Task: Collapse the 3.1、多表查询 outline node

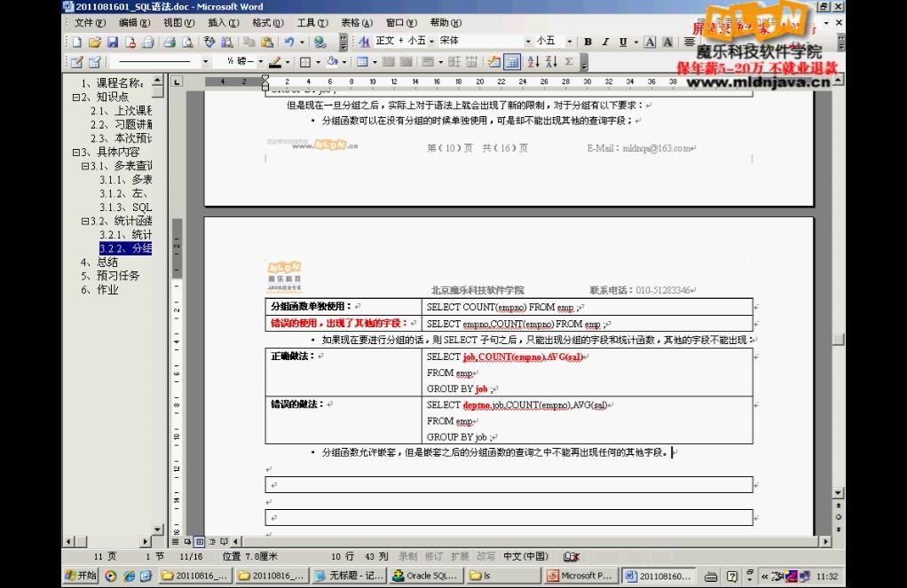Action: coord(85,166)
